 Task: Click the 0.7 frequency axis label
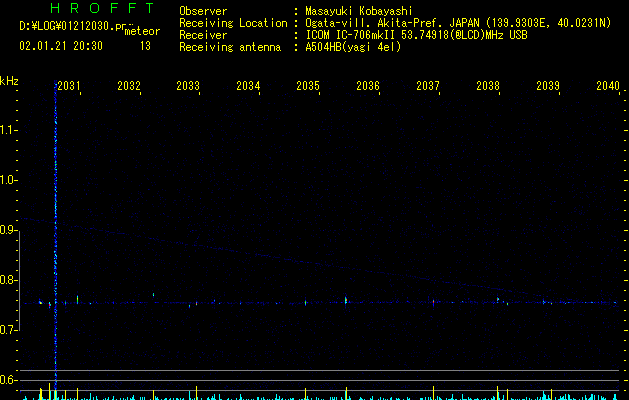8,330
